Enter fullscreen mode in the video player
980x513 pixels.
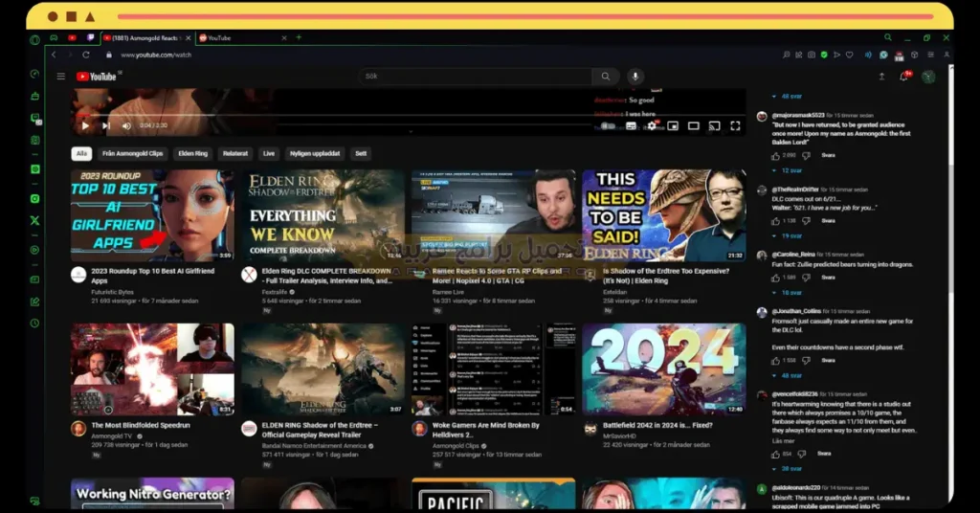pyautogui.click(x=735, y=125)
